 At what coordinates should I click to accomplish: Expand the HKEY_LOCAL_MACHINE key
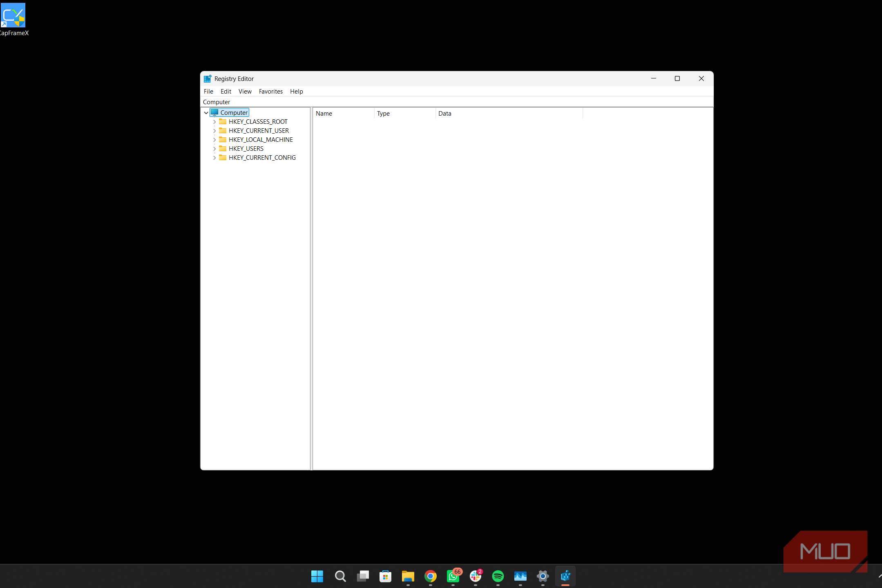(x=214, y=140)
